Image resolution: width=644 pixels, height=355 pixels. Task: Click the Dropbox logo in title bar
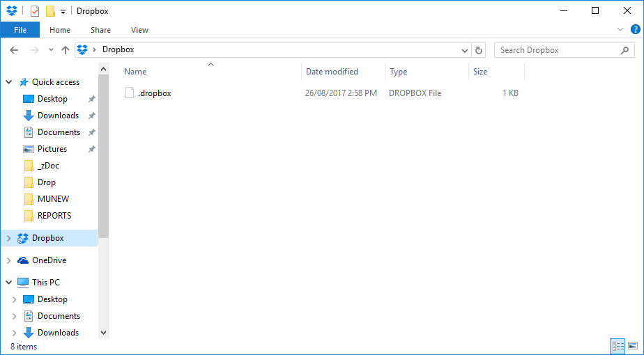point(11,10)
